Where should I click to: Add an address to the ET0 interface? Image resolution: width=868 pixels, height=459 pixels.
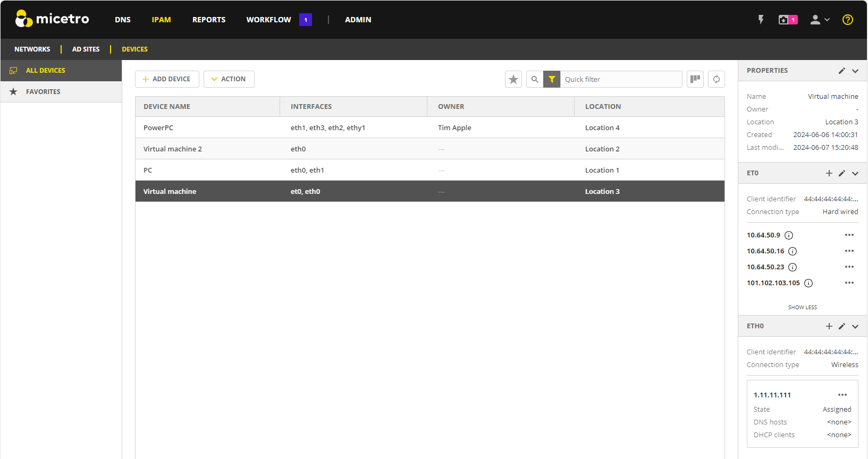pyautogui.click(x=829, y=173)
